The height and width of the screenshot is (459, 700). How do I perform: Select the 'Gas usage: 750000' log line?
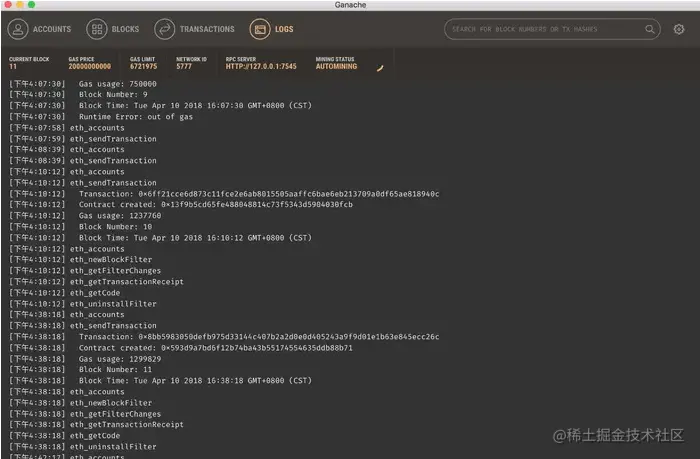(x=83, y=84)
